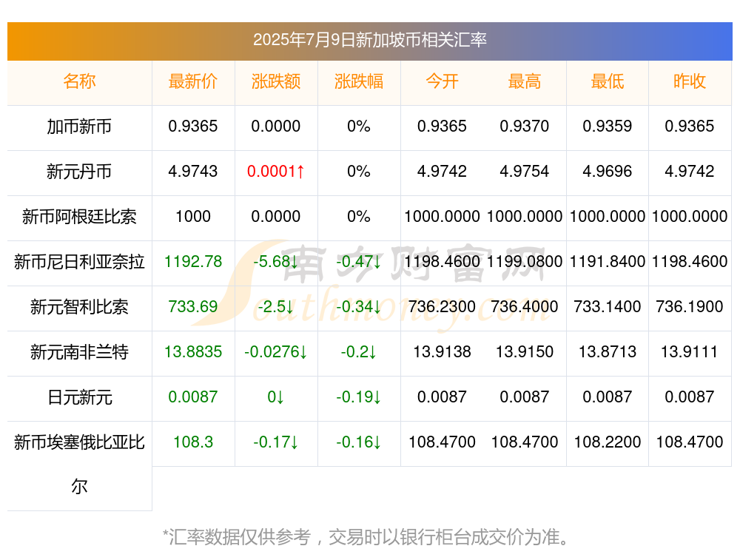Click the 新币阿根廷比索 row name
Viewport: 740px width, 560px height.
click(79, 217)
